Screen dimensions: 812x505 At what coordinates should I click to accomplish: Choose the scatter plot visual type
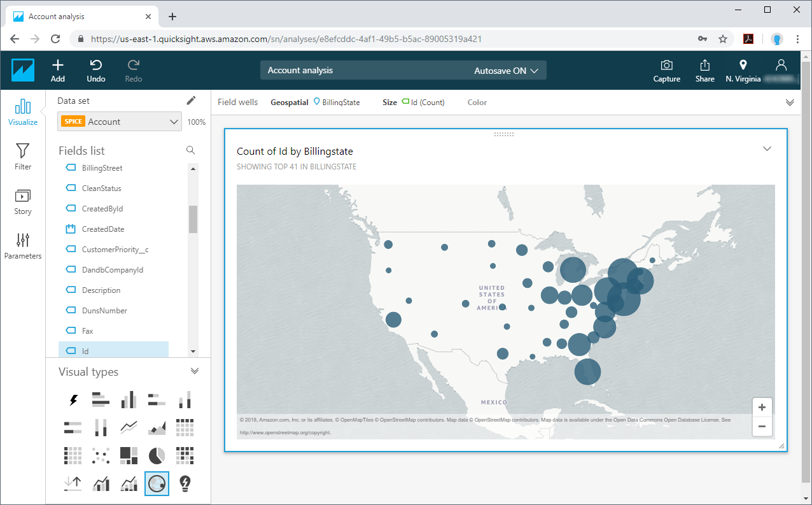point(101,455)
